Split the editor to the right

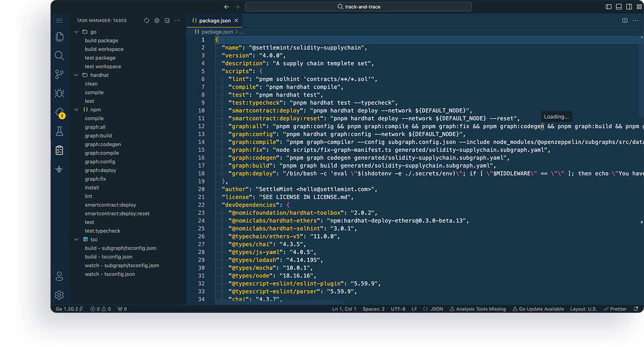[x=625, y=20]
